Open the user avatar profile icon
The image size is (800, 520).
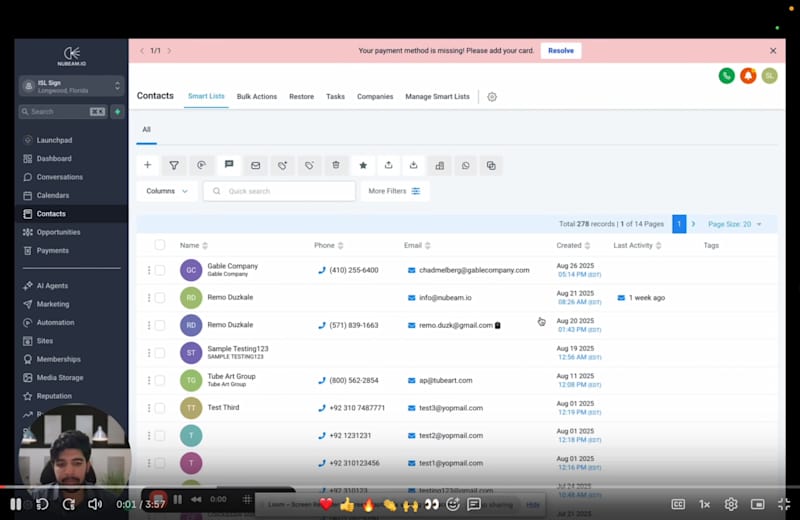tap(769, 76)
